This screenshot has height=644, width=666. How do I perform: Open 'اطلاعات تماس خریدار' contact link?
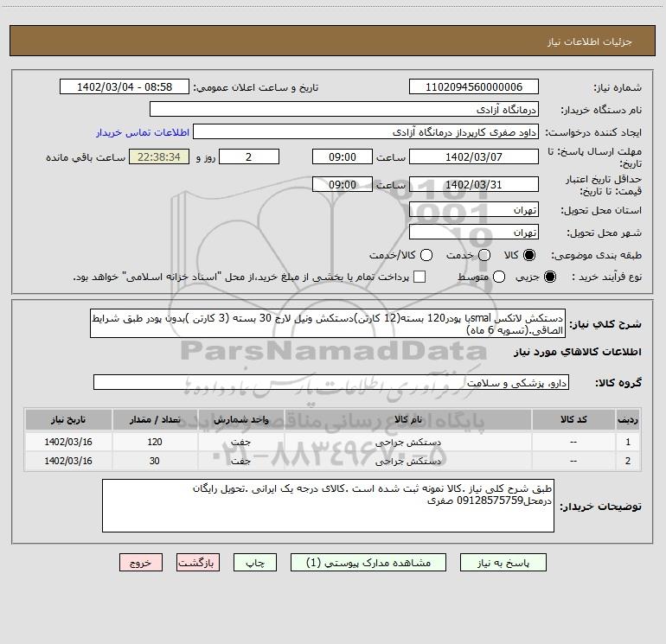pyautogui.click(x=139, y=133)
